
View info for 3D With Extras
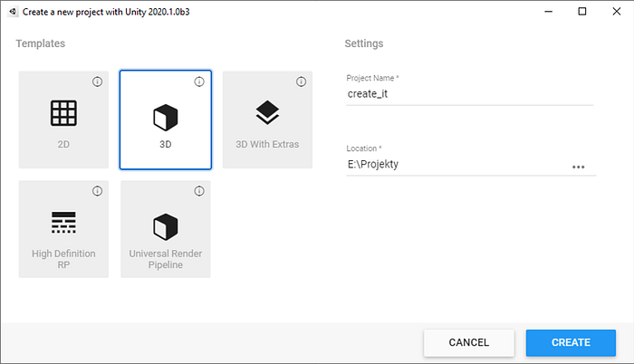point(301,81)
